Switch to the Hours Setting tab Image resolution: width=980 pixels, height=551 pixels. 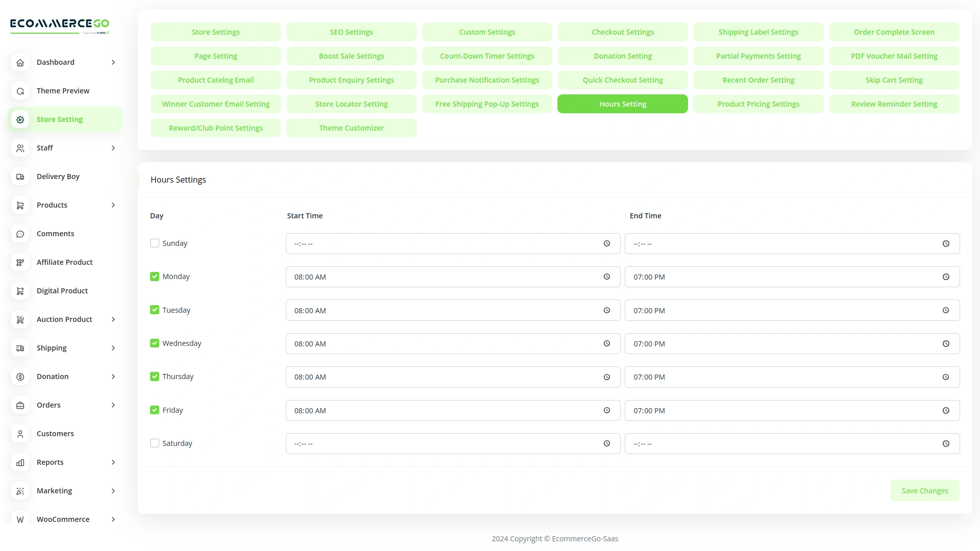pyautogui.click(x=623, y=104)
